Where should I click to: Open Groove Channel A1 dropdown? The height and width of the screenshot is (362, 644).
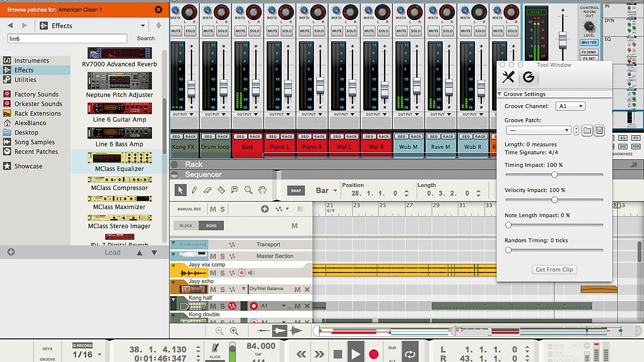click(570, 106)
